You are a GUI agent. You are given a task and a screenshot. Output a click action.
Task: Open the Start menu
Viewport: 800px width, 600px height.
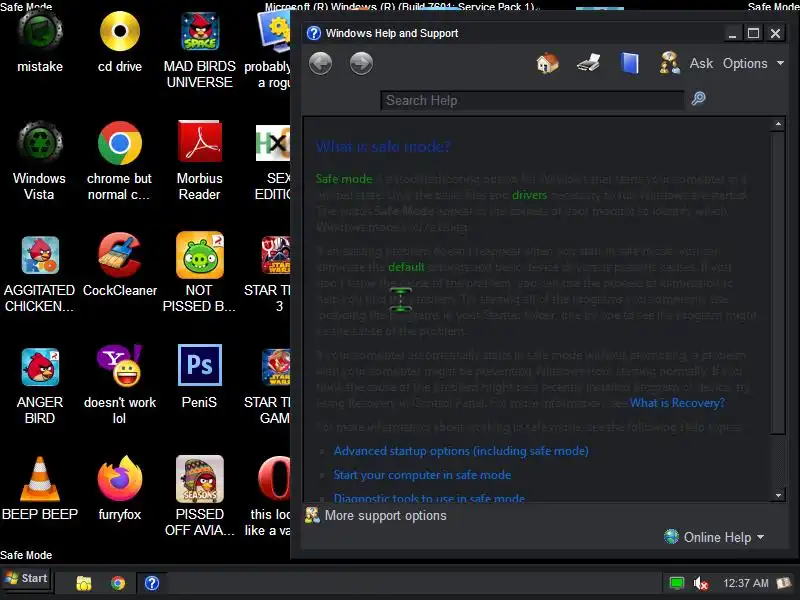27,579
